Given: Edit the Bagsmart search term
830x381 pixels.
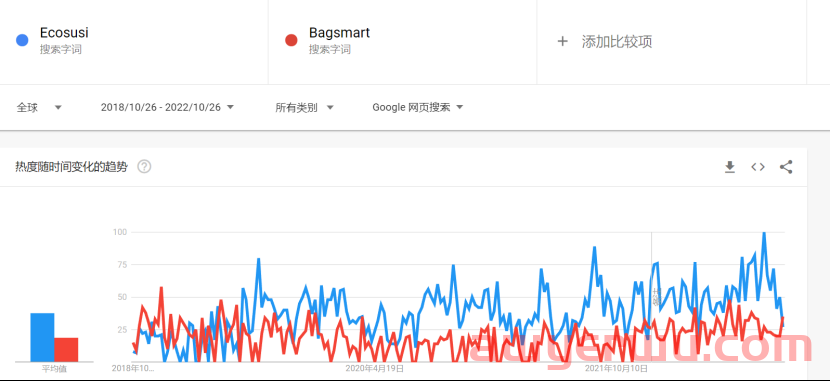Looking at the screenshot, I should pyautogui.click(x=339, y=33).
